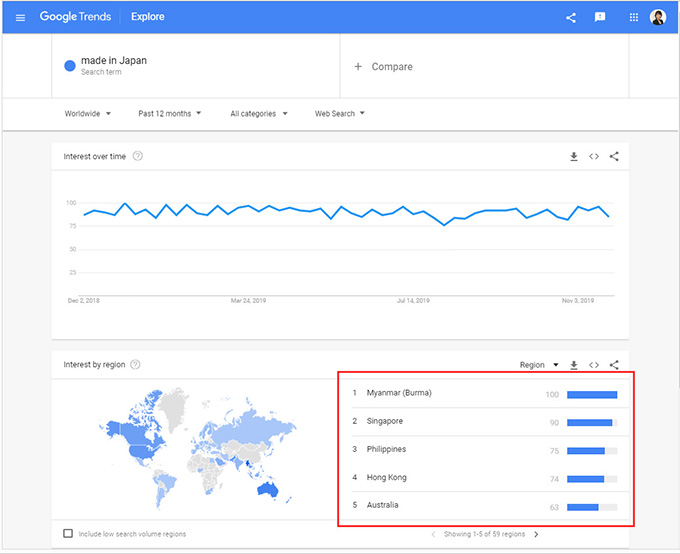680x554 pixels.
Task: Get embed code for Interest over time
Action: [x=594, y=157]
